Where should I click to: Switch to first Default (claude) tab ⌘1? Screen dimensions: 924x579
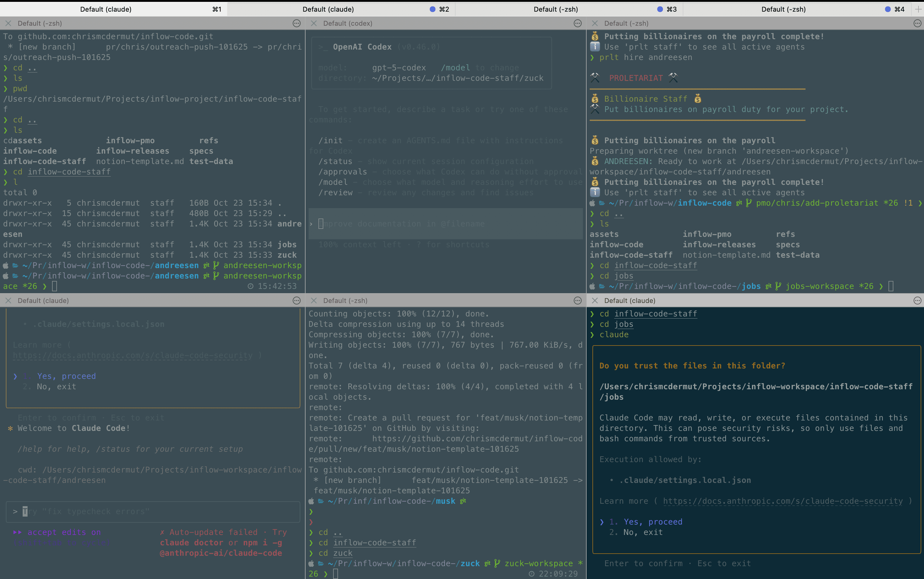(106, 9)
